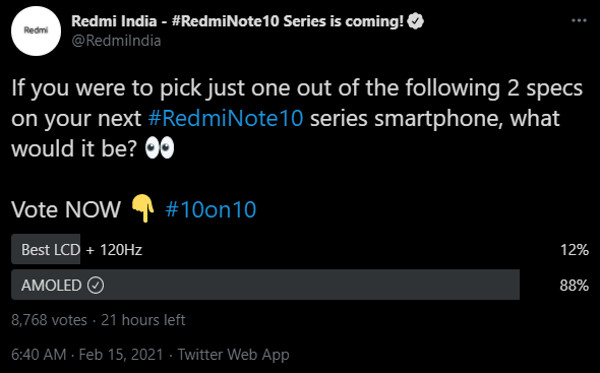The height and width of the screenshot is (373, 600).
Task: Click the AMOLED result progress bar
Action: pos(265,285)
